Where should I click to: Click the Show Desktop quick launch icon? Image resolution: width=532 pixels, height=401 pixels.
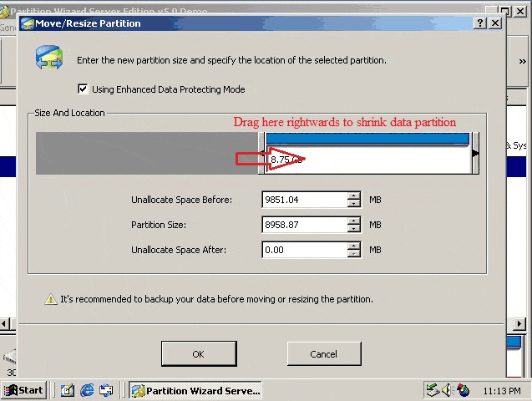(68, 390)
